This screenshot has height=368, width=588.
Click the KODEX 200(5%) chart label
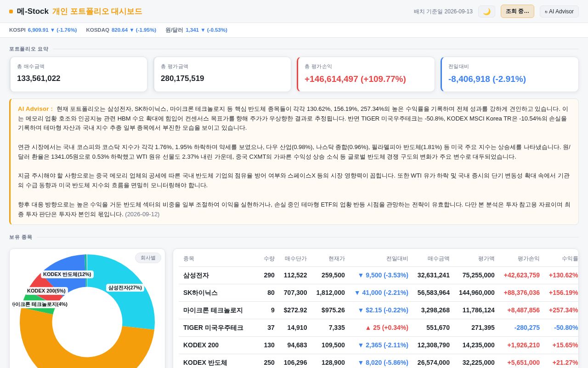pyautogui.click(x=46, y=291)
